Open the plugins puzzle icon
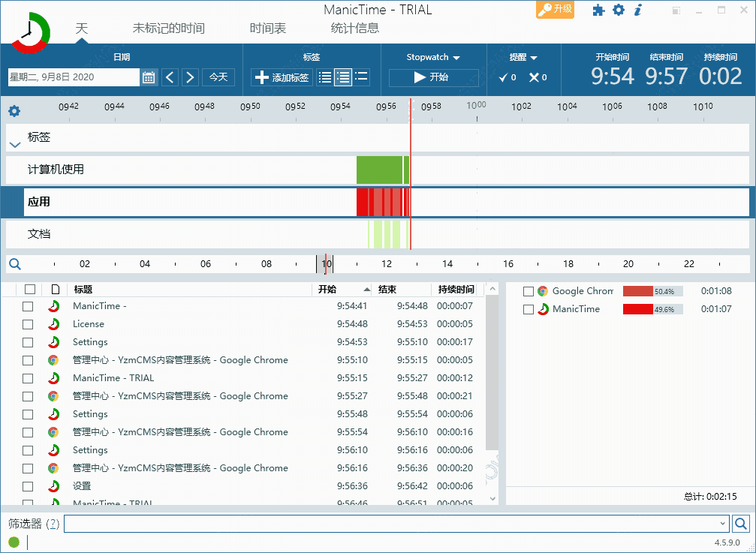756x553 pixels. tap(598, 11)
